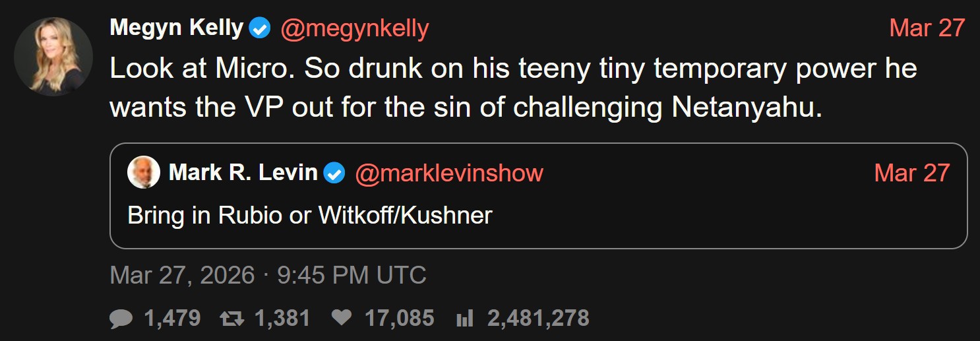Click the 1,381 retweets count

coord(282,319)
